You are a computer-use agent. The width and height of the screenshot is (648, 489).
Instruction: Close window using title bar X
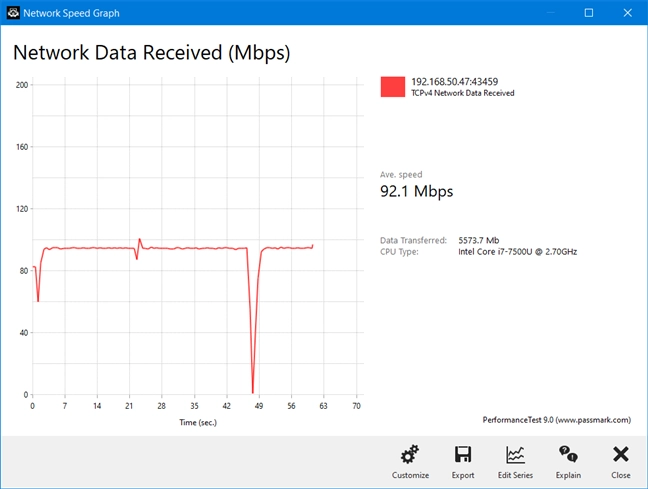pos(627,13)
